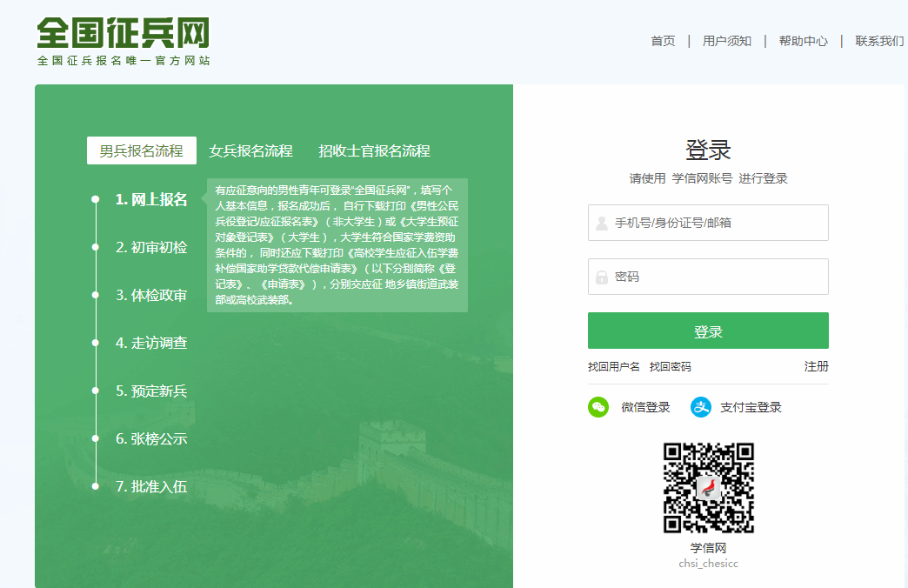This screenshot has height=588, width=908.
Task: Click the 学信网 label below the QR code
Action: (708, 548)
